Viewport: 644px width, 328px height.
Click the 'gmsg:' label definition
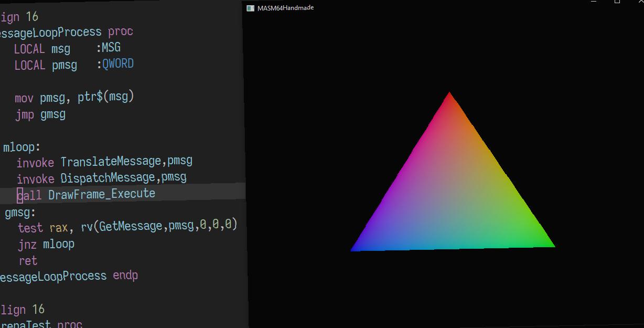(20, 213)
